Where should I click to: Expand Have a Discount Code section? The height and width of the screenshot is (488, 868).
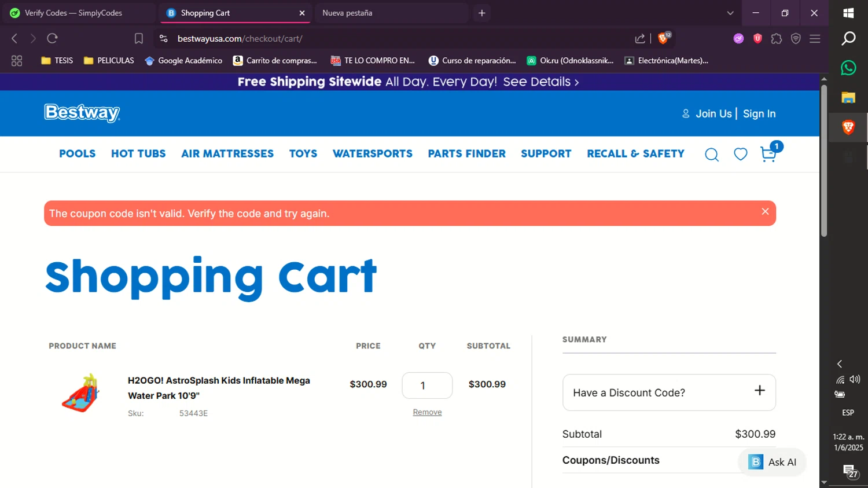click(669, 392)
